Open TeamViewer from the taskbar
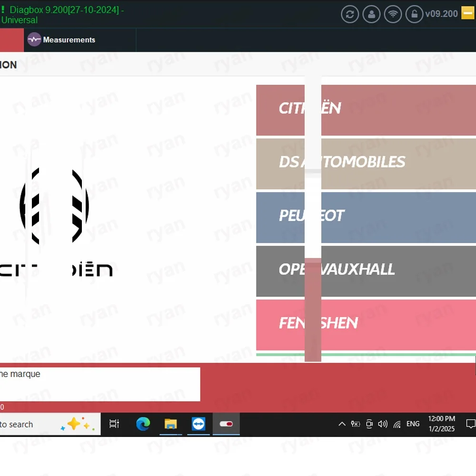Viewport: 476px width, 476px height. 198,424
